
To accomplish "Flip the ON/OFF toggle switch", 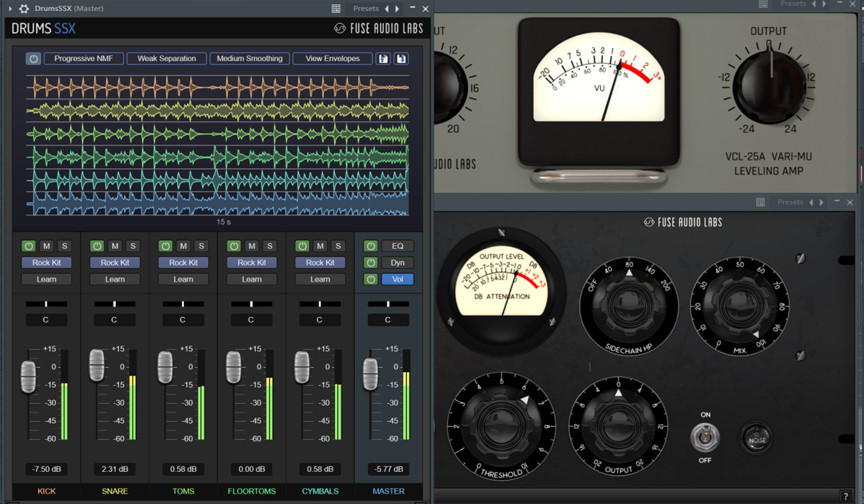I will pyautogui.click(x=705, y=437).
